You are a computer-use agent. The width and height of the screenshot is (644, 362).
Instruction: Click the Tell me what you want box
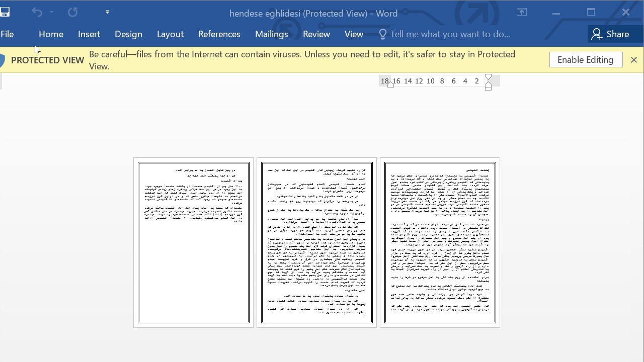click(444, 34)
